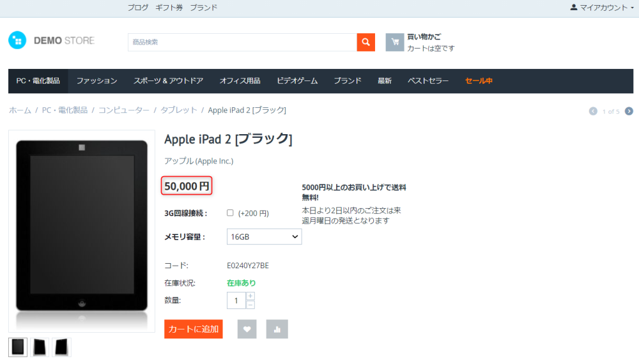Open the スポーツ＆アウトドア menu
Image resolution: width=639 pixels, height=364 pixels.
point(168,81)
